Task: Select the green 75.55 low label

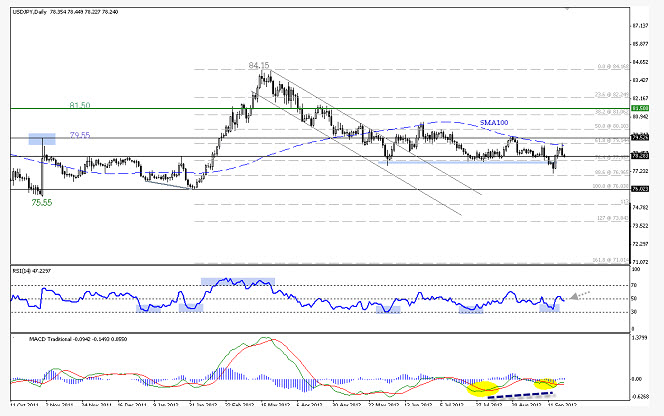Action: pyautogui.click(x=42, y=203)
